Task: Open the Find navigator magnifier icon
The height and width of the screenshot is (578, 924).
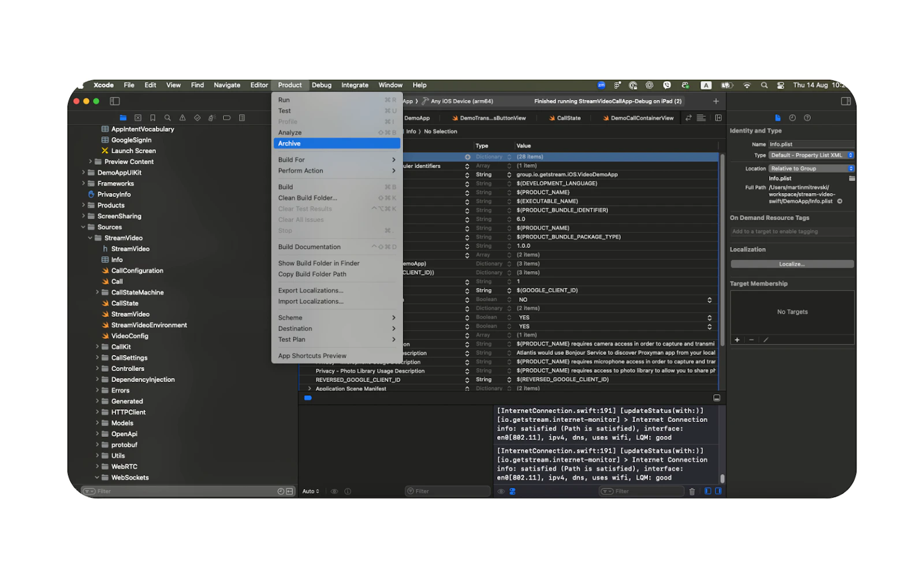Action: pyautogui.click(x=167, y=118)
